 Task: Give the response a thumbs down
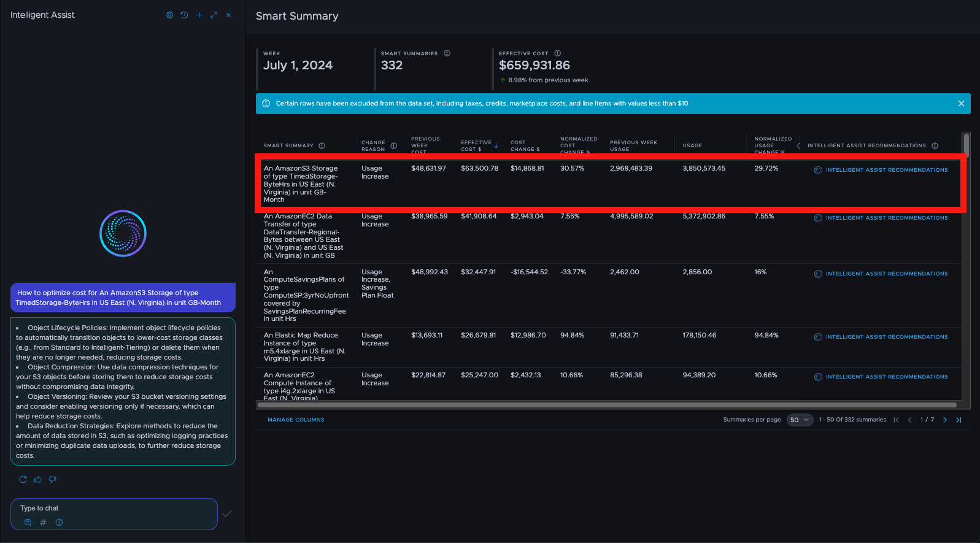53,480
